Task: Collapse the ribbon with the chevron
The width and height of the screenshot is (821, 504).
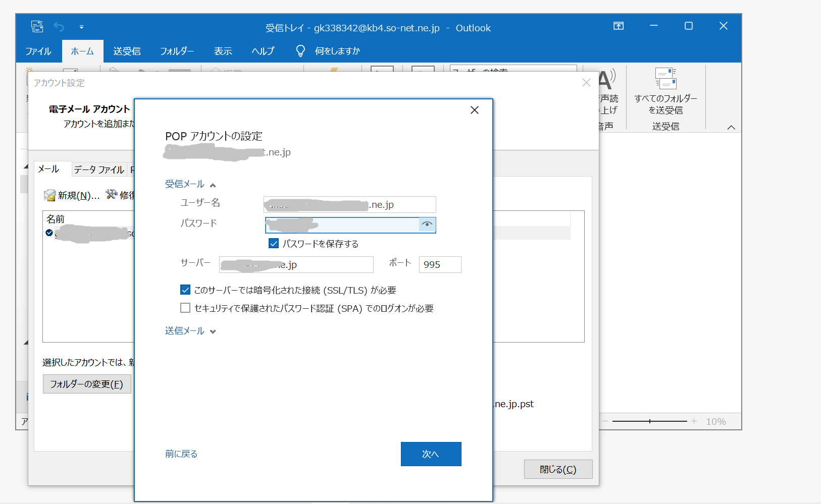Action: tap(731, 127)
